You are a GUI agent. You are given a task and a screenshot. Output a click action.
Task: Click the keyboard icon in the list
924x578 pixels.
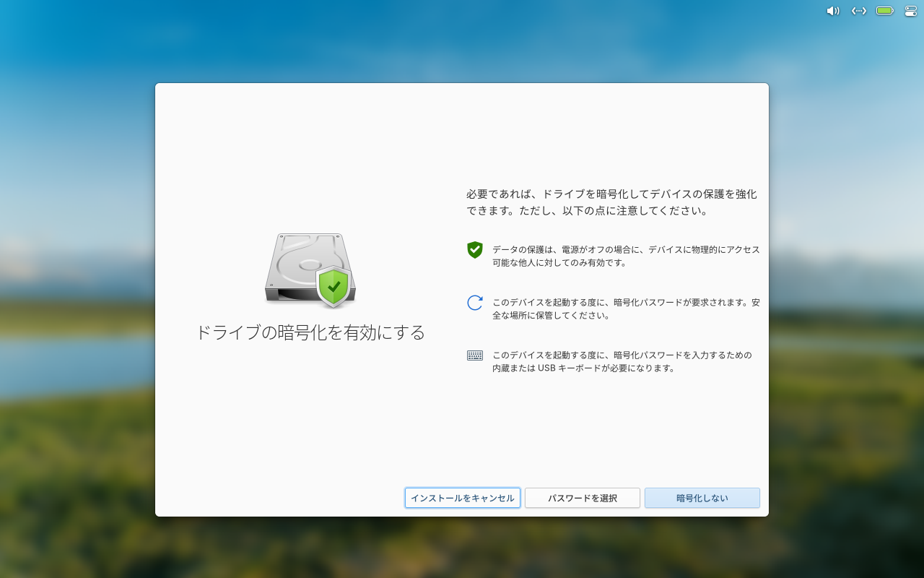click(474, 355)
